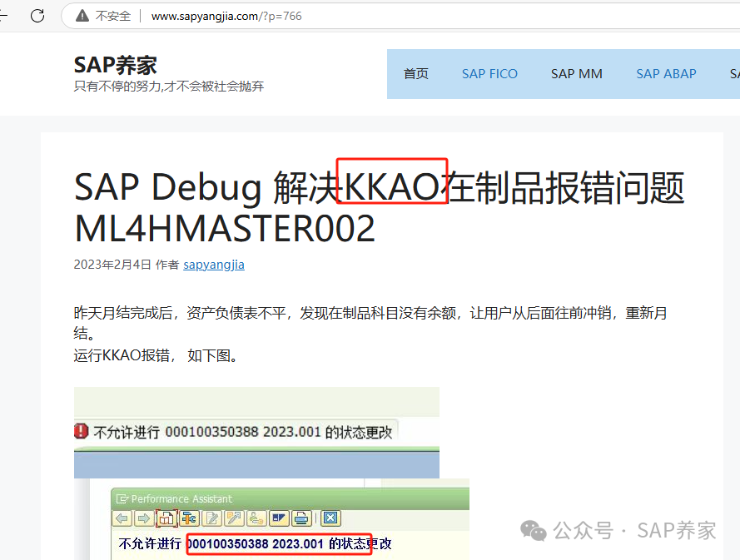Image resolution: width=740 pixels, height=560 pixels.
Task: Click the article title ML4HMASTER002
Action: [225, 229]
